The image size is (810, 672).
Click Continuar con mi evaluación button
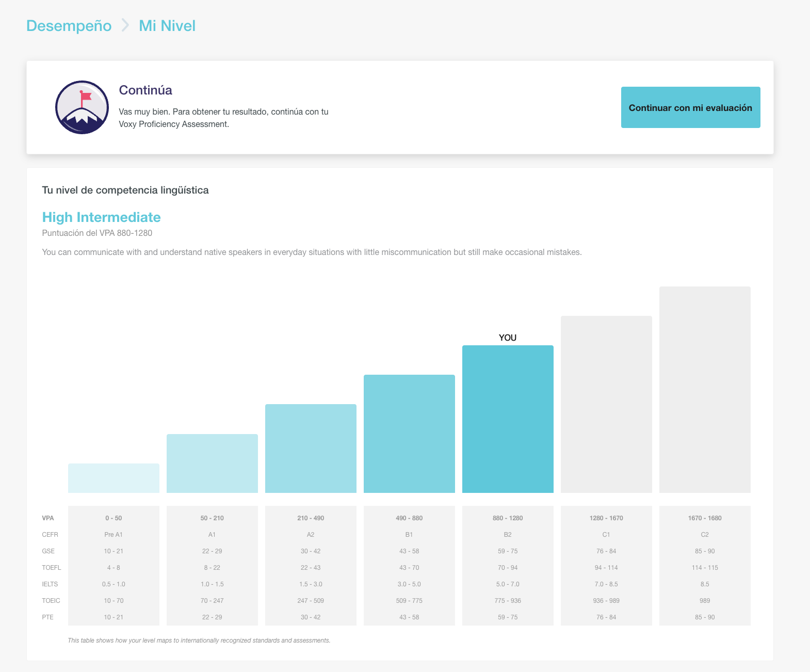[690, 107]
